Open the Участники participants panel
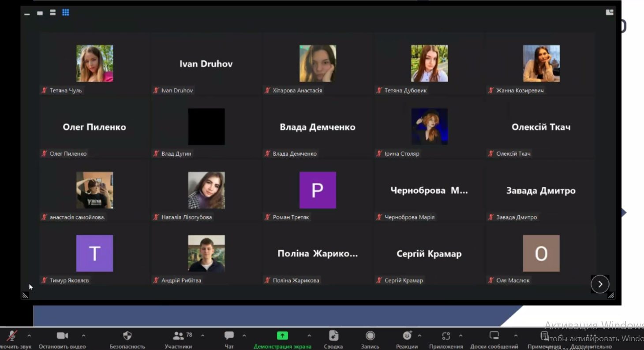 tap(178, 336)
